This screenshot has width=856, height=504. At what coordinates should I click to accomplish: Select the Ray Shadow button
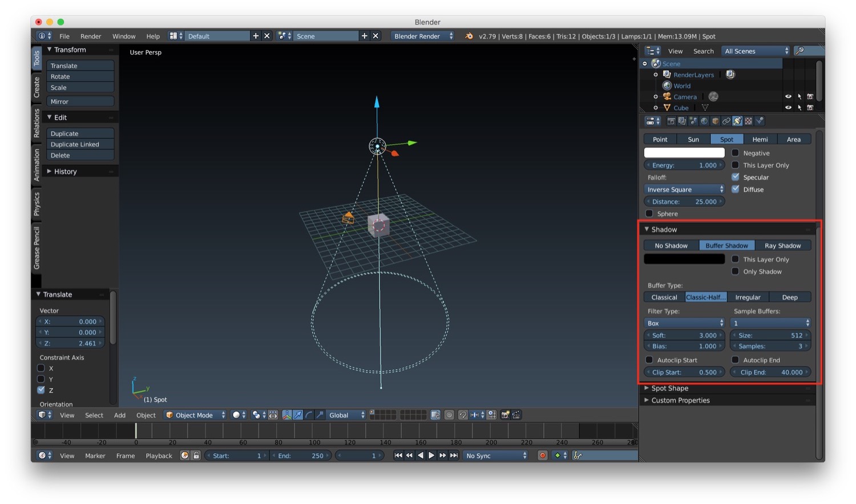[x=783, y=245]
